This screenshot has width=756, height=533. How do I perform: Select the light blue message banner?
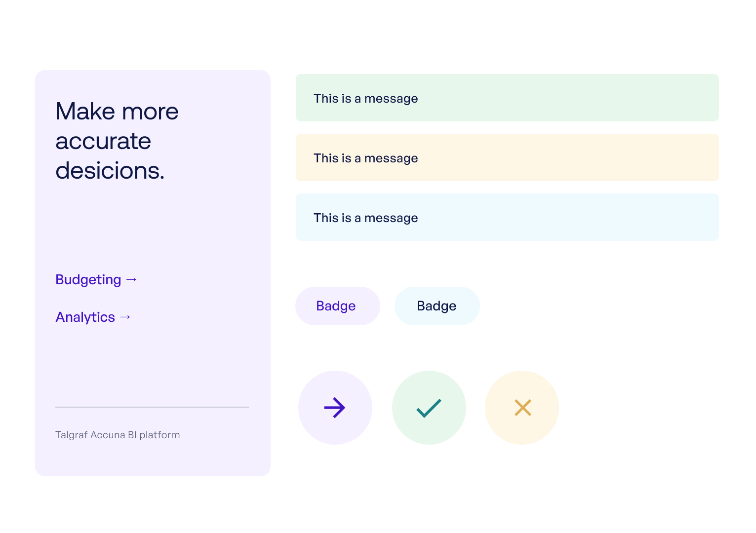(x=507, y=217)
